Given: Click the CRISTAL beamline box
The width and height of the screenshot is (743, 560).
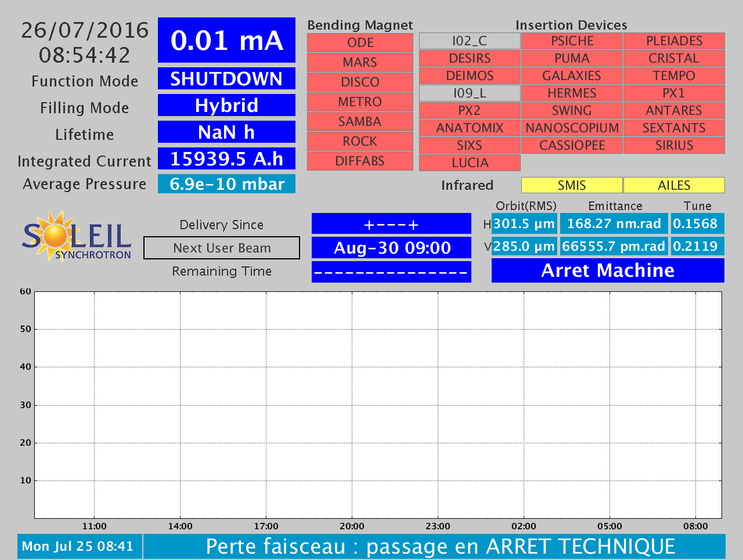Looking at the screenshot, I should point(674,59).
